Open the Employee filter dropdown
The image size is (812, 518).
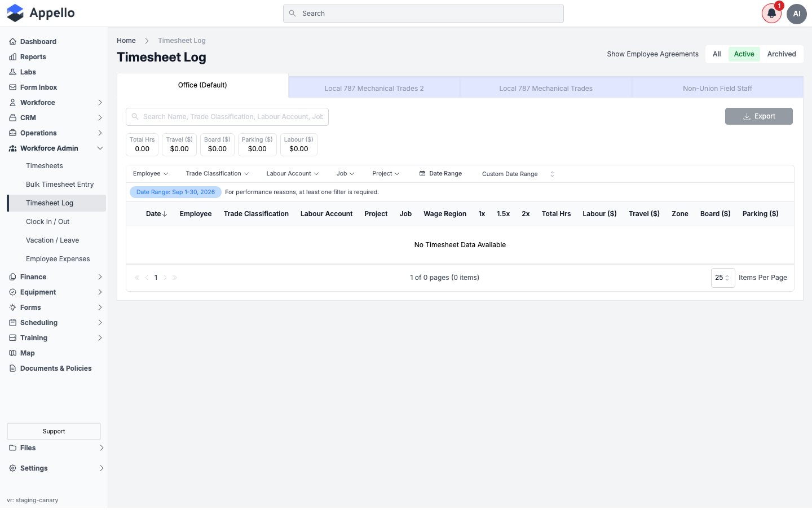[151, 174]
